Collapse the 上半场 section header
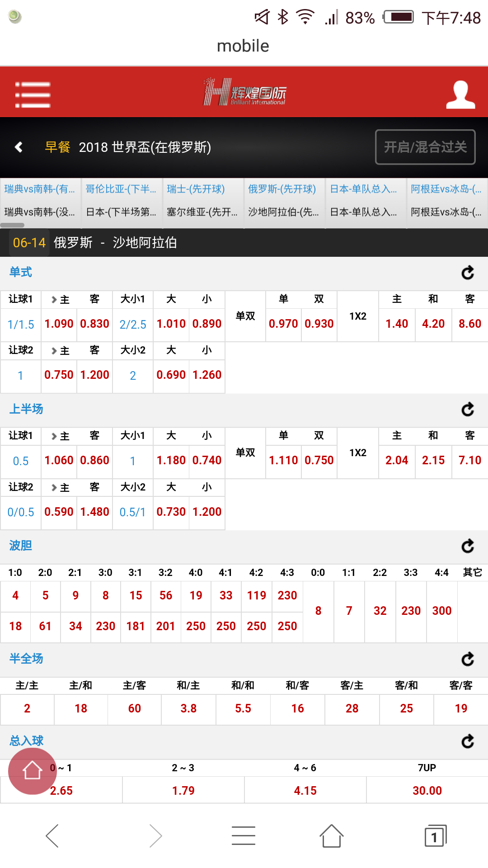Image resolution: width=488 pixels, height=868 pixels. click(26, 409)
